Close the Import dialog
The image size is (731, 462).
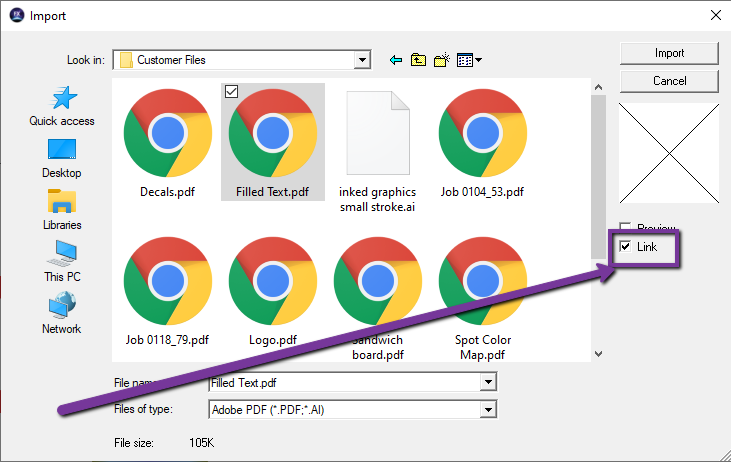[716, 15]
